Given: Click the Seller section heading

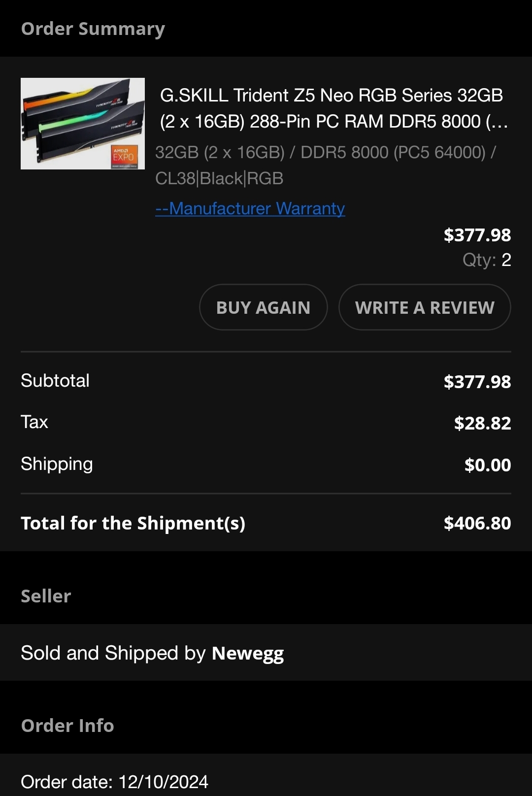Looking at the screenshot, I should click(46, 596).
